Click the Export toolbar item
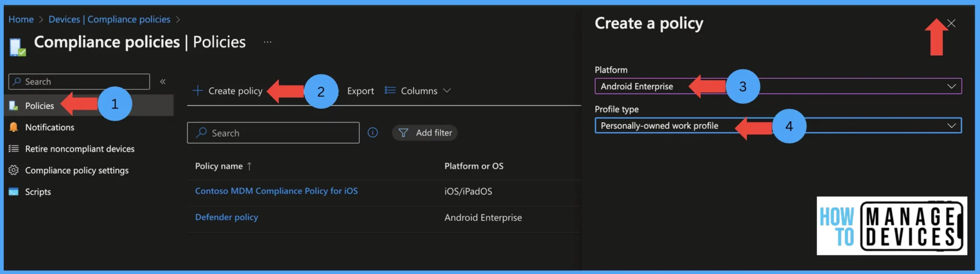 pyautogui.click(x=360, y=91)
